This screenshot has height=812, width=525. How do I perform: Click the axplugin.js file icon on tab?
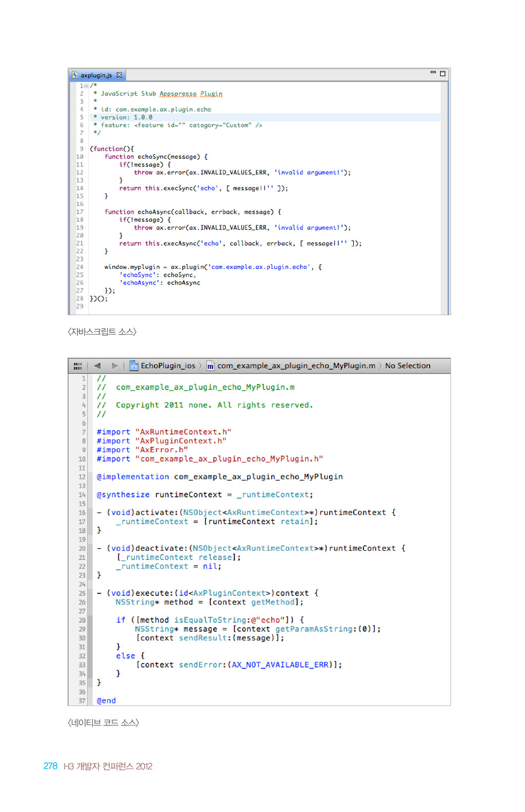(75, 75)
